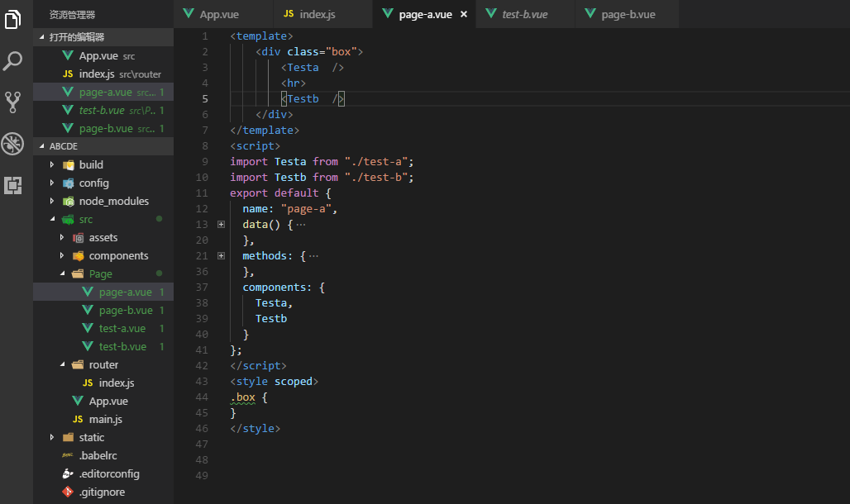Close the page-a.vue tab
This screenshot has height=504, width=850.
coord(464,15)
